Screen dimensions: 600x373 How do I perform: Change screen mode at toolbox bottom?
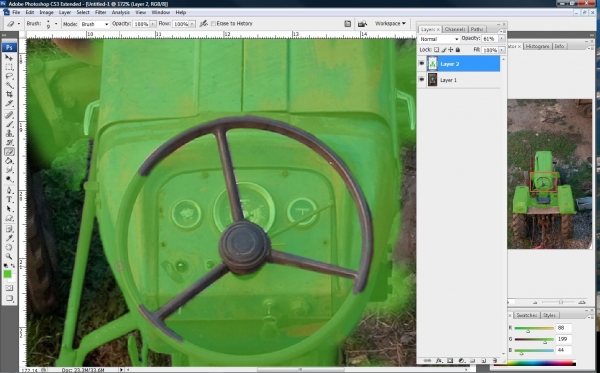(x=9, y=298)
